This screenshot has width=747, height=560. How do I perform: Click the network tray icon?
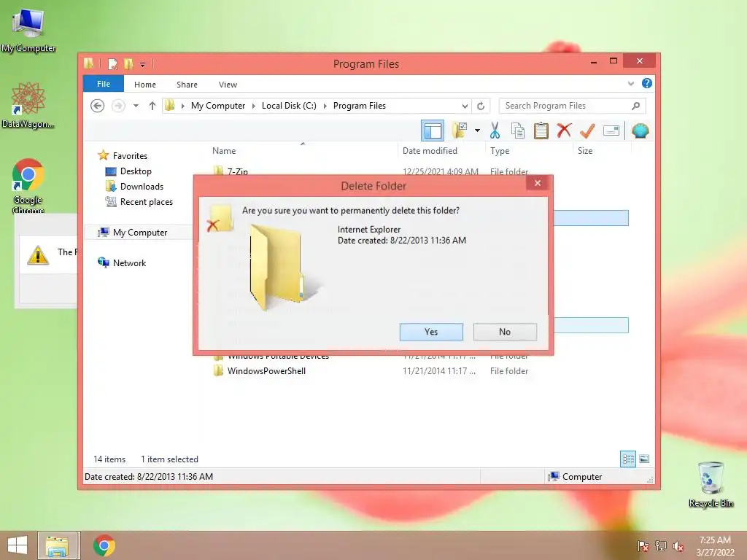tap(661, 545)
